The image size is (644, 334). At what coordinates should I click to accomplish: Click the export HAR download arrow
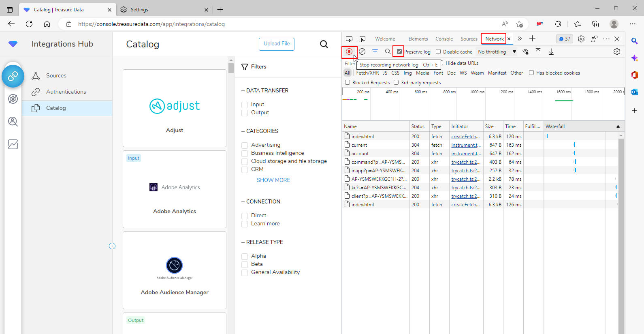pos(551,51)
